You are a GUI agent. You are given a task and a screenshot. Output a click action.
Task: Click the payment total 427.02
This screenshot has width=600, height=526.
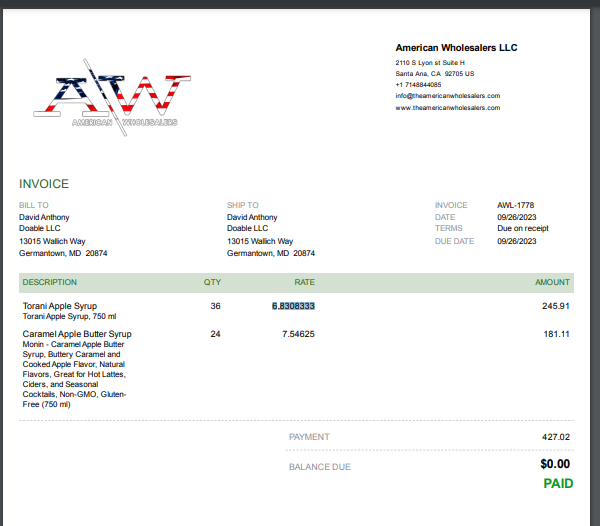point(556,437)
